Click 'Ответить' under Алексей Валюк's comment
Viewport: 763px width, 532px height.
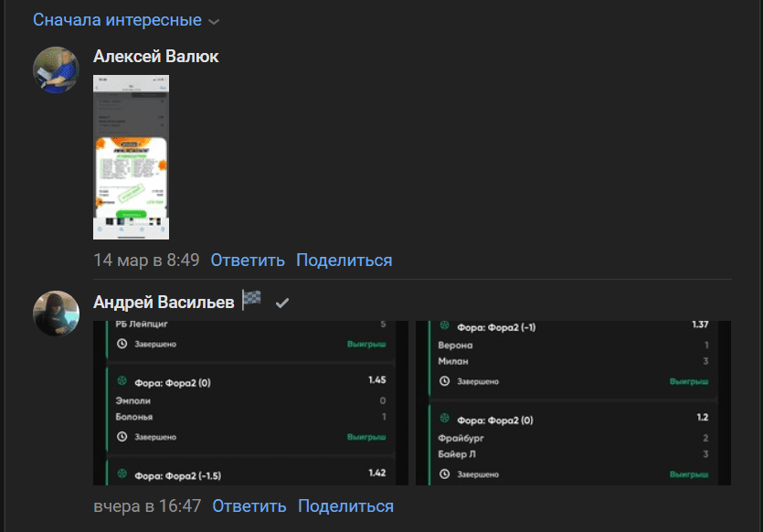click(x=247, y=260)
